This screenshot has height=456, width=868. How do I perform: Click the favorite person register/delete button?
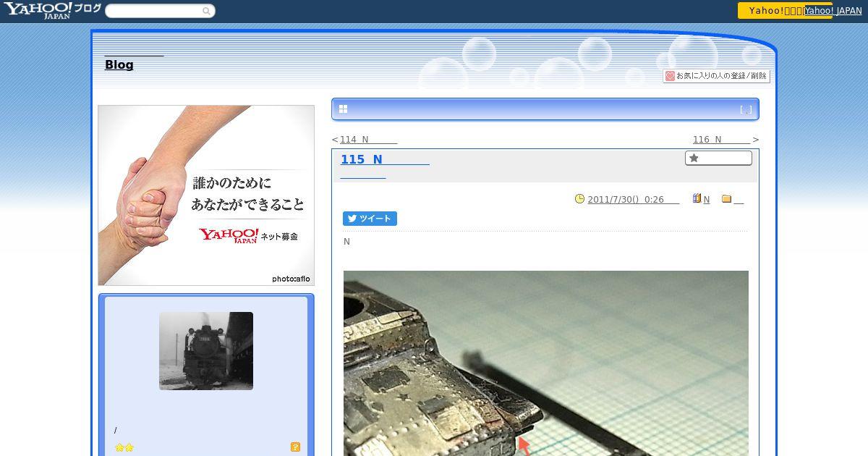(716, 76)
